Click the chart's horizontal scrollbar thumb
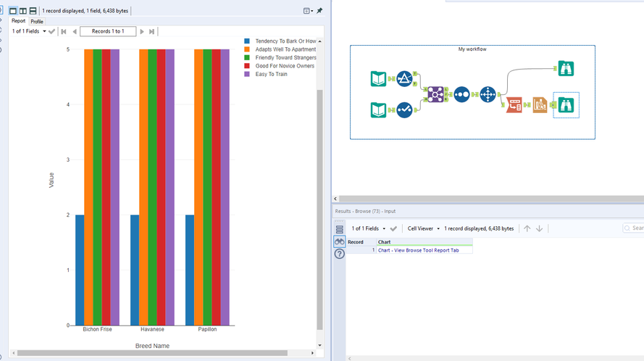Screen dimensions: 644x361 click(152, 353)
